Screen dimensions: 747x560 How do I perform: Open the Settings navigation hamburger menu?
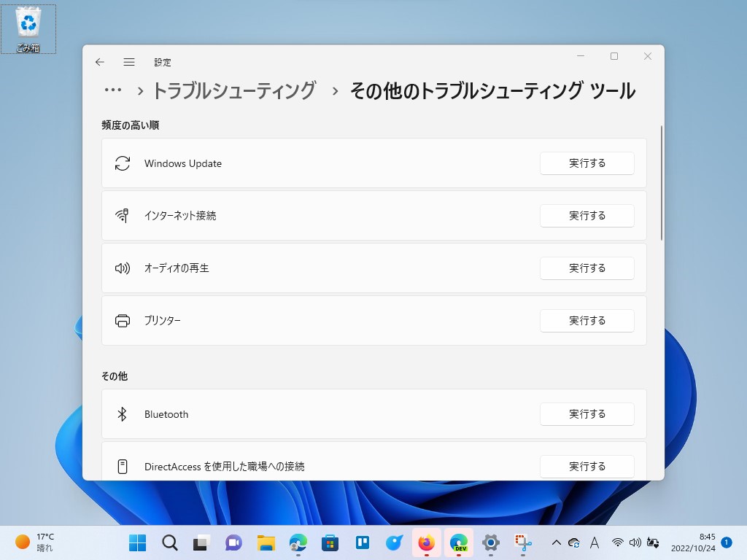[129, 62]
